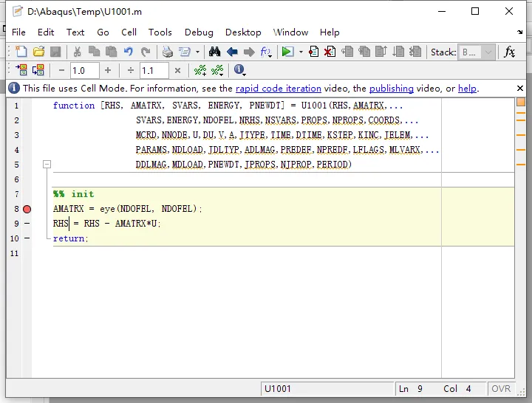Screen dimensions: 532x403
Task: Open the Cell menu
Action: click(x=129, y=32)
